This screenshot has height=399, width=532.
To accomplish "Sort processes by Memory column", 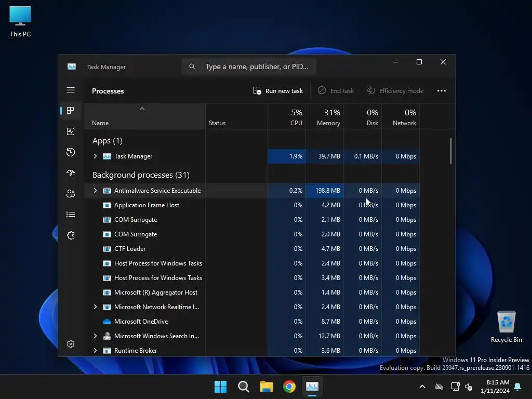I will 325,116.
